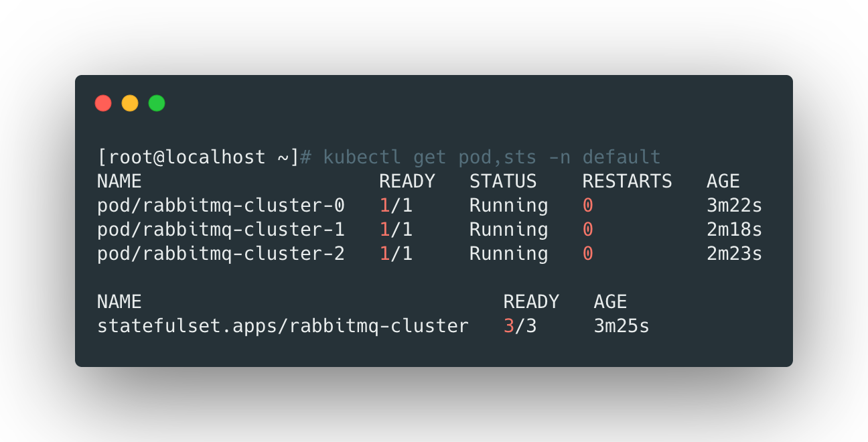Click the 3/3 statefulset ready value
The width and height of the screenshot is (868, 442).
pos(520,326)
